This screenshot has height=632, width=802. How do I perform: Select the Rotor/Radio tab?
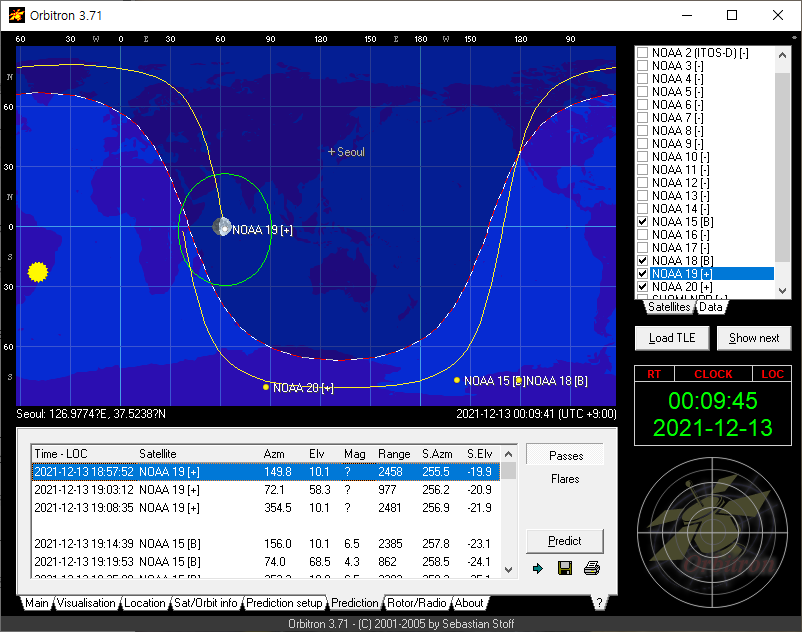(416, 603)
